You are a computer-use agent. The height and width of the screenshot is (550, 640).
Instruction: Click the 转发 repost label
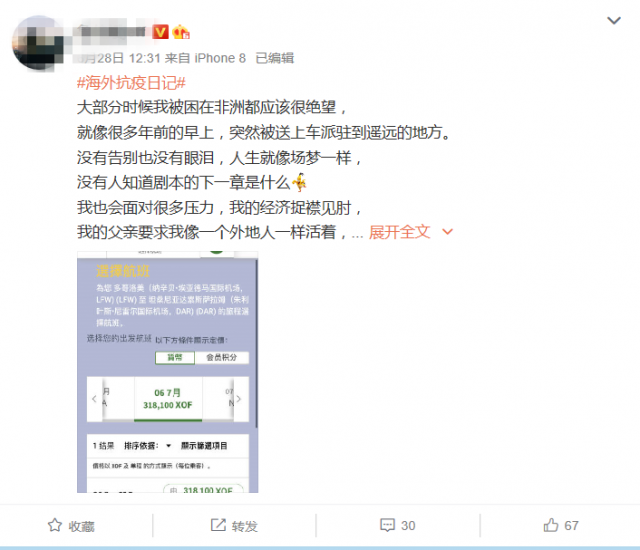245,526
